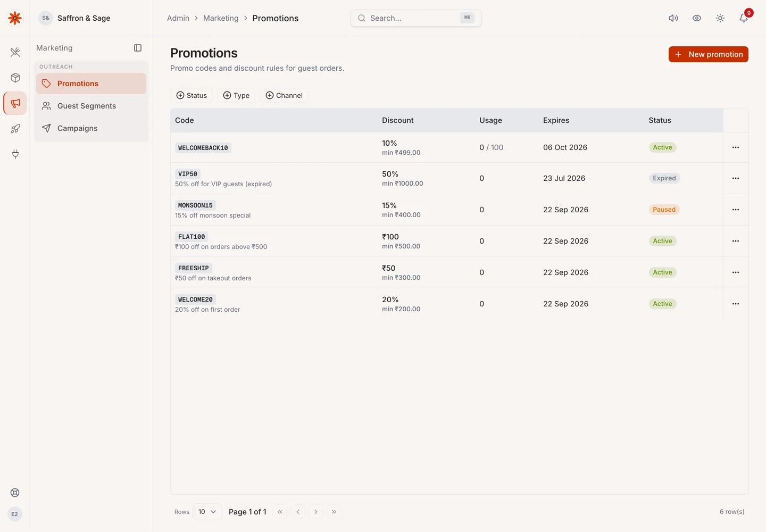Click the Saffron & Sage asterisk logo

pos(15,18)
